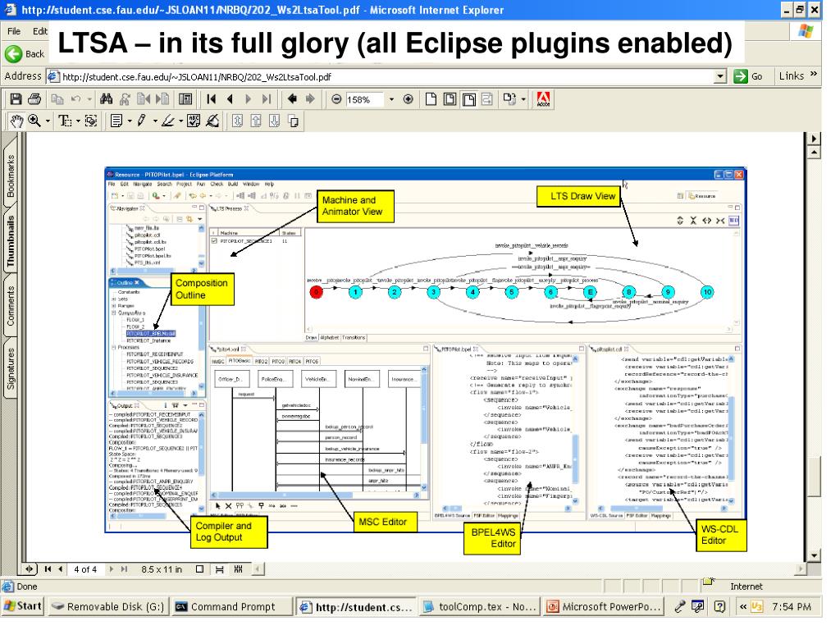Expand the Zoom tool dropdown arrow
The height and width of the screenshot is (630, 840).
coord(48,121)
